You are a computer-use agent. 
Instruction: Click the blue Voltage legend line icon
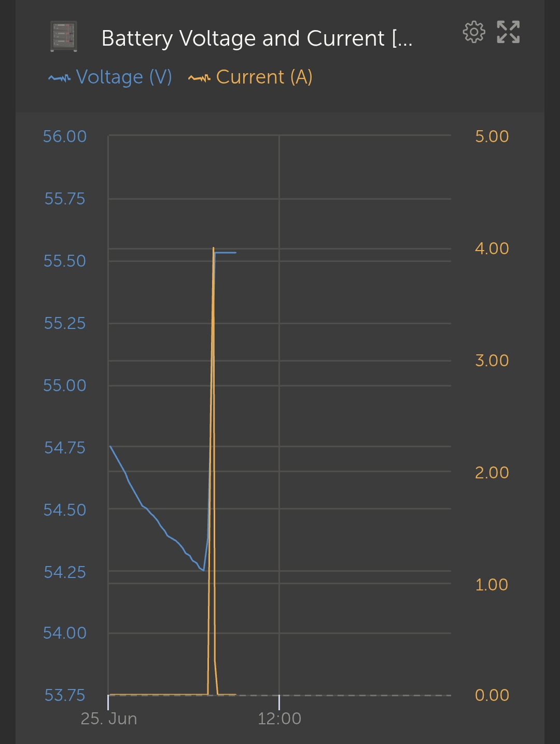pos(59,78)
